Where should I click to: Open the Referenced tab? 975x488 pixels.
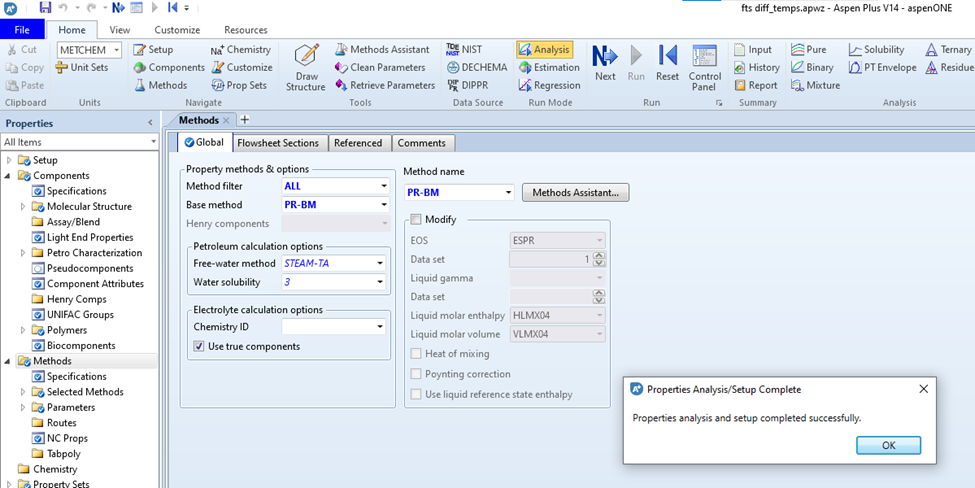click(x=358, y=143)
